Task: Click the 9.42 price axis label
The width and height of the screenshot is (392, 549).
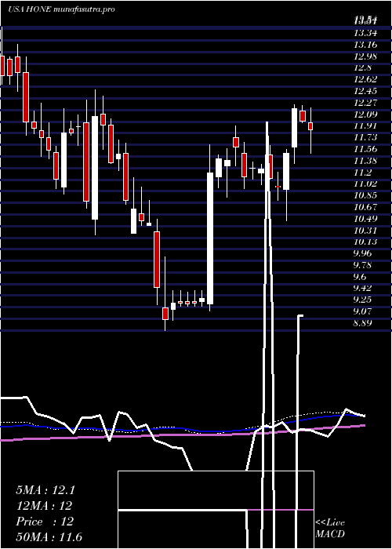Action: pyautogui.click(x=362, y=288)
